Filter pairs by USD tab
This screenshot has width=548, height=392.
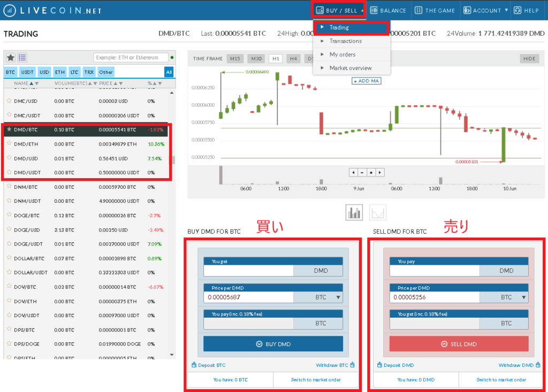tap(44, 72)
